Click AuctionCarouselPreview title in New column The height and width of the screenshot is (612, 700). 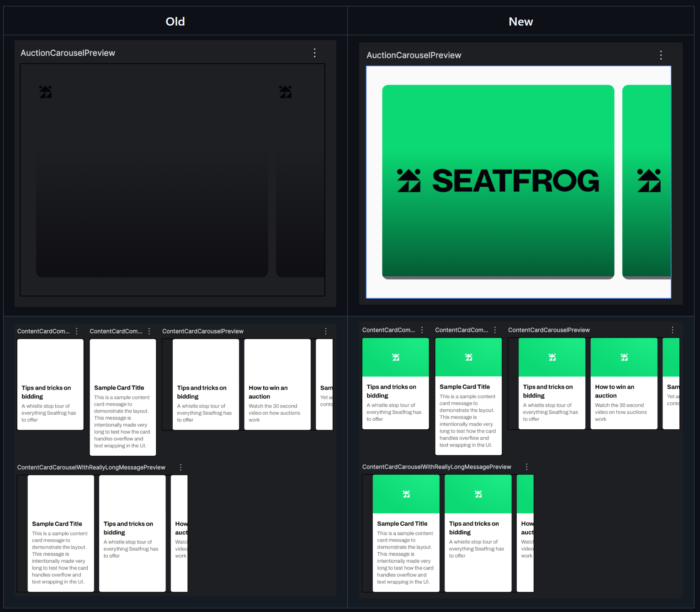pyautogui.click(x=414, y=55)
